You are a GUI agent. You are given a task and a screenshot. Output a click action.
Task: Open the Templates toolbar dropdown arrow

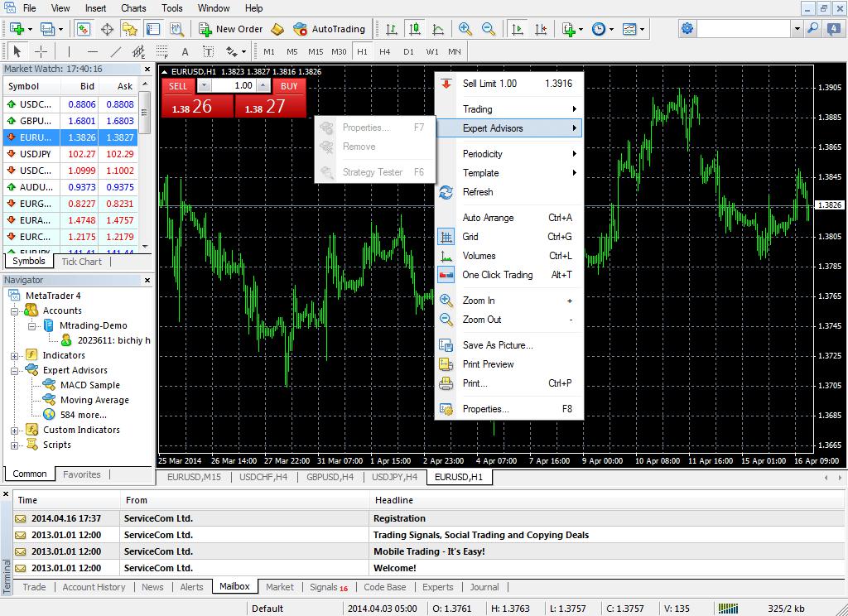click(x=642, y=29)
